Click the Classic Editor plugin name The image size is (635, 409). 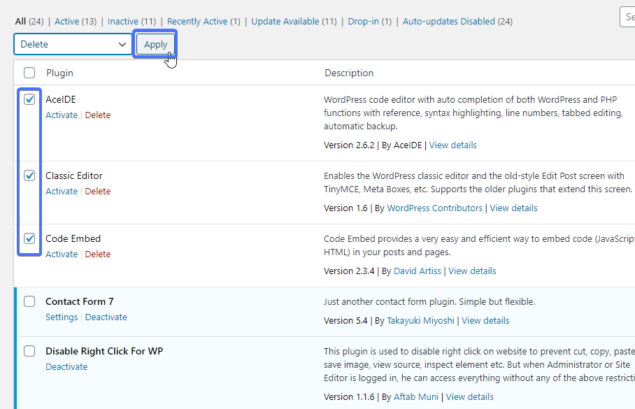(74, 175)
